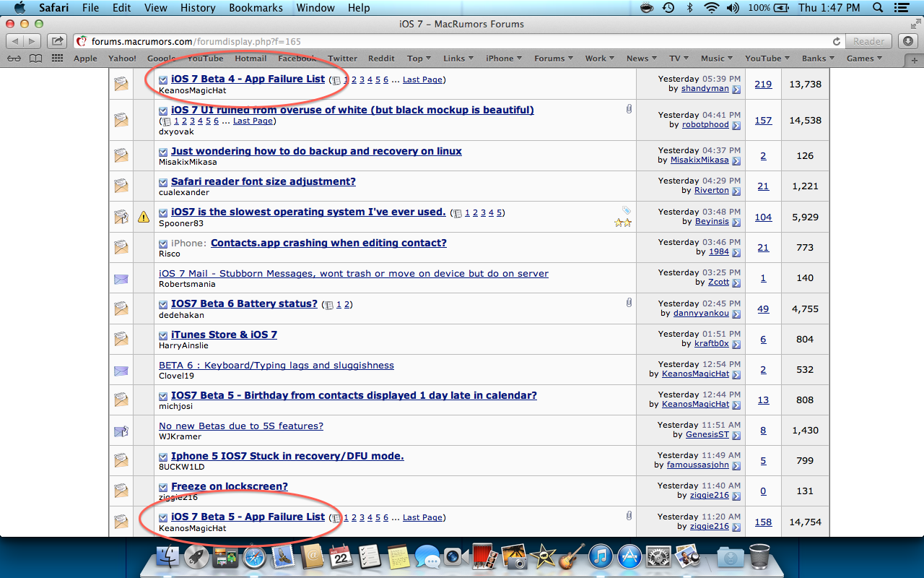The height and width of the screenshot is (578, 924).
Task: Open replies count 219 link
Action: [x=763, y=84]
